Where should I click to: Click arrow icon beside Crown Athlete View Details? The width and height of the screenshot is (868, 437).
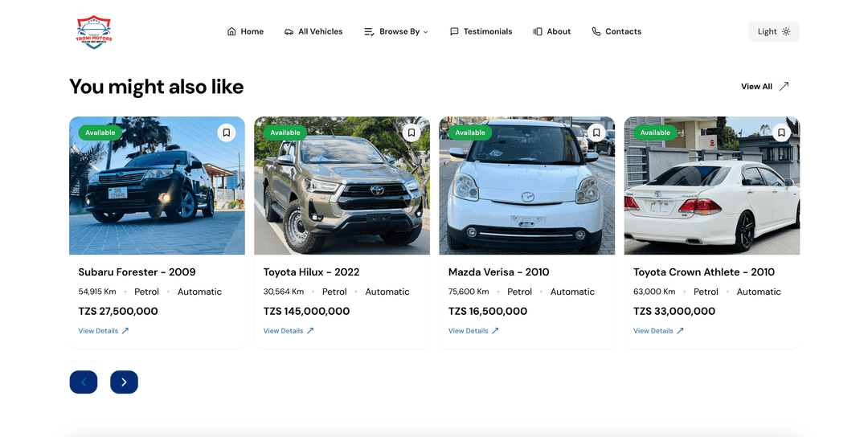coord(680,331)
